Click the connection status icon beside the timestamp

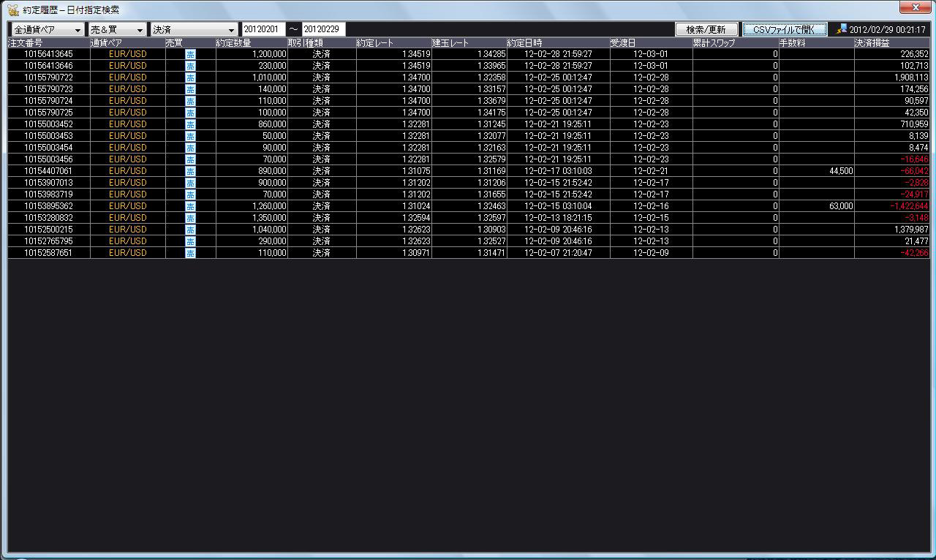(x=842, y=29)
